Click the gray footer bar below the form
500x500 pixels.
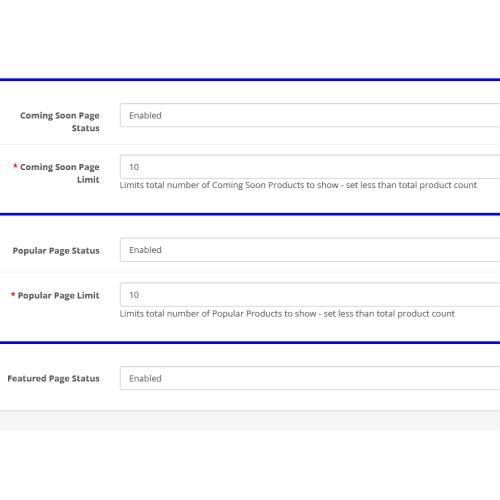tap(250, 420)
